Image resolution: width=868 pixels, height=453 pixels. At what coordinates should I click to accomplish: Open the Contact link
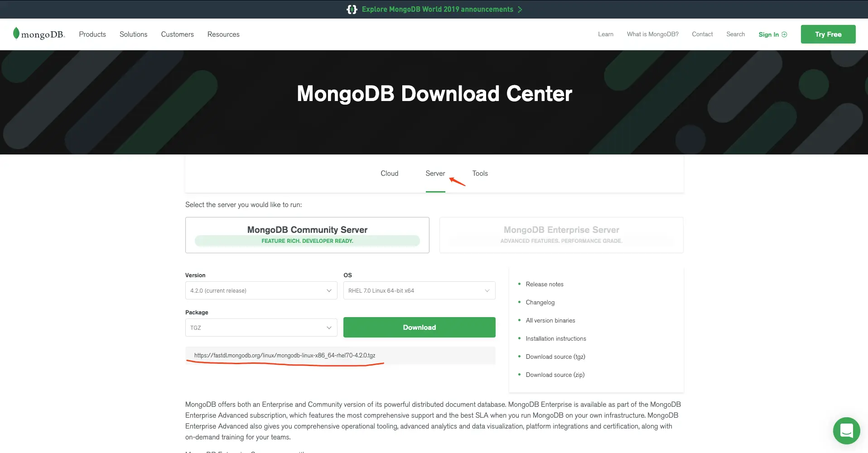702,34
